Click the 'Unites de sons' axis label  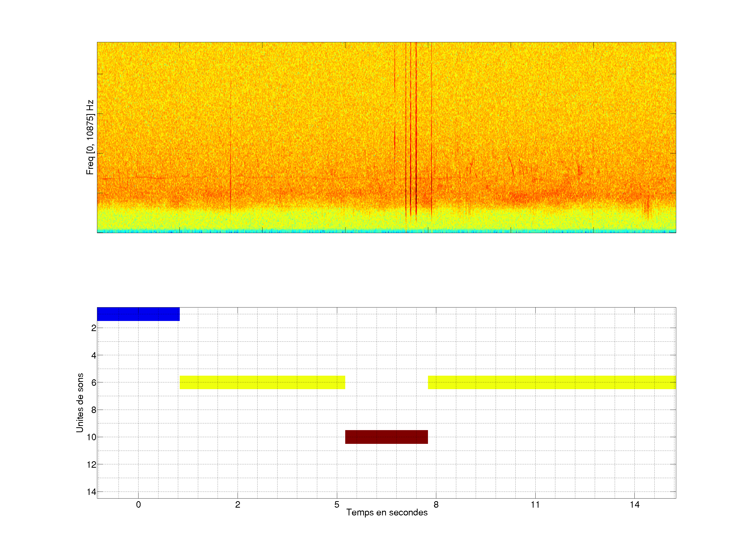tap(80, 403)
